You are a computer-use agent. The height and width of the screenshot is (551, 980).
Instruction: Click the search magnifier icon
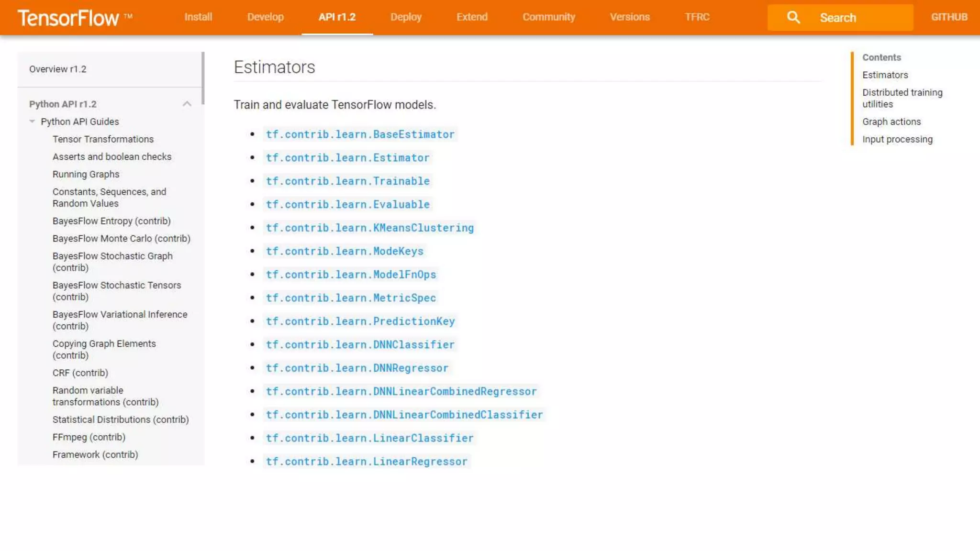[x=793, y=17]
